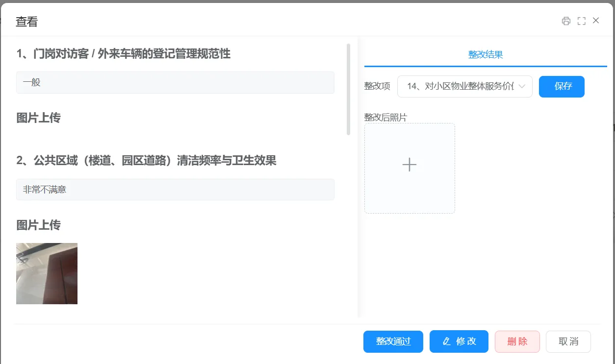Click the 查看 dialog title
This screenshot has height=364, width=615.
coord(26,22)
